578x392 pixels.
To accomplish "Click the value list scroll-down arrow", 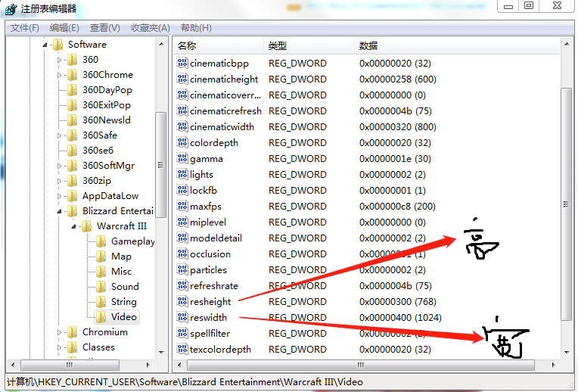I will point(566,353).
